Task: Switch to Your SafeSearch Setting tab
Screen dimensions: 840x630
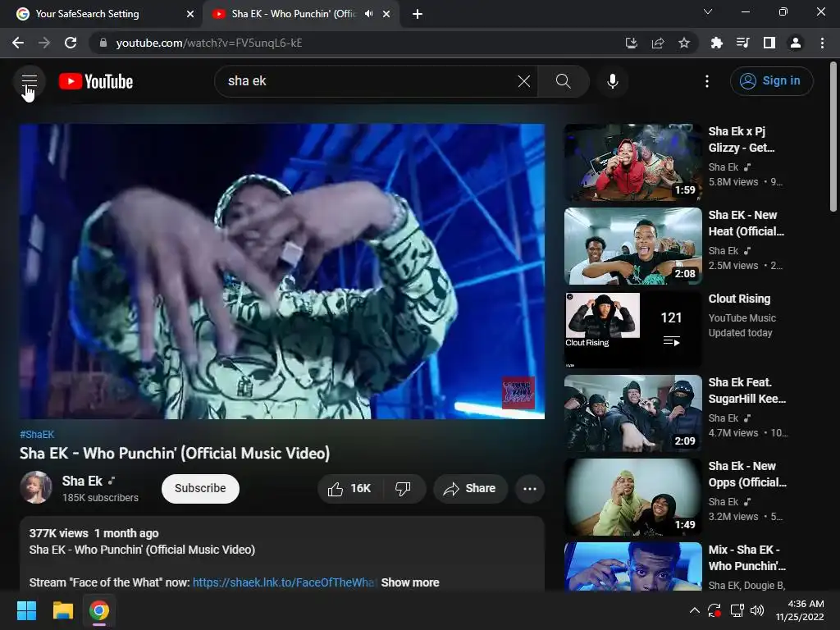Action: pyautogui.click(x=100, y=14)
